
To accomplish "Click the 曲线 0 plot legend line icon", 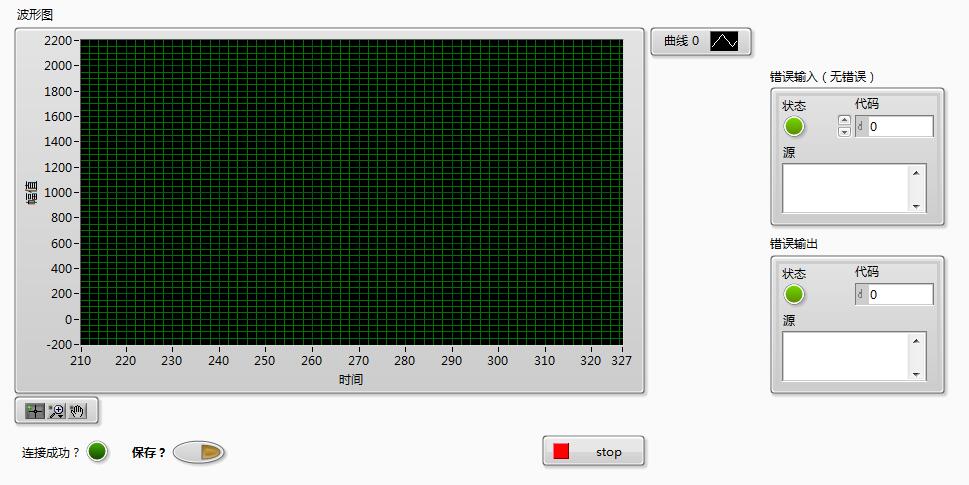I will [724, 41].
